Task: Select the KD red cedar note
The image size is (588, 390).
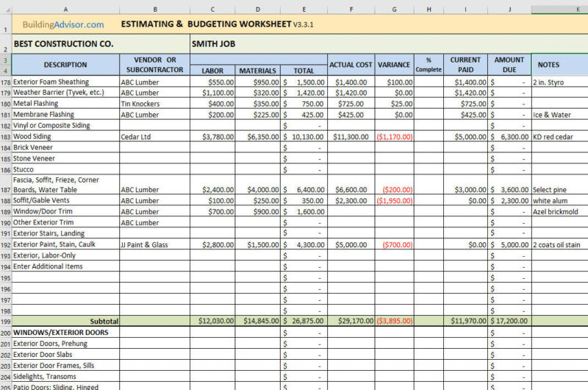Action: [x=559, y=137]
